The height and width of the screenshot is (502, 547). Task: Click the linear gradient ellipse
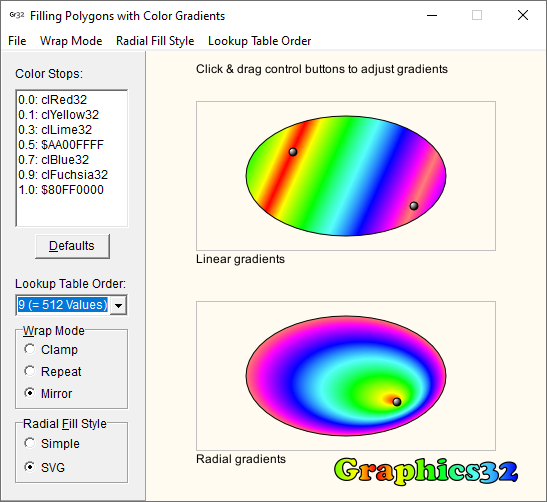click(346, 176)
